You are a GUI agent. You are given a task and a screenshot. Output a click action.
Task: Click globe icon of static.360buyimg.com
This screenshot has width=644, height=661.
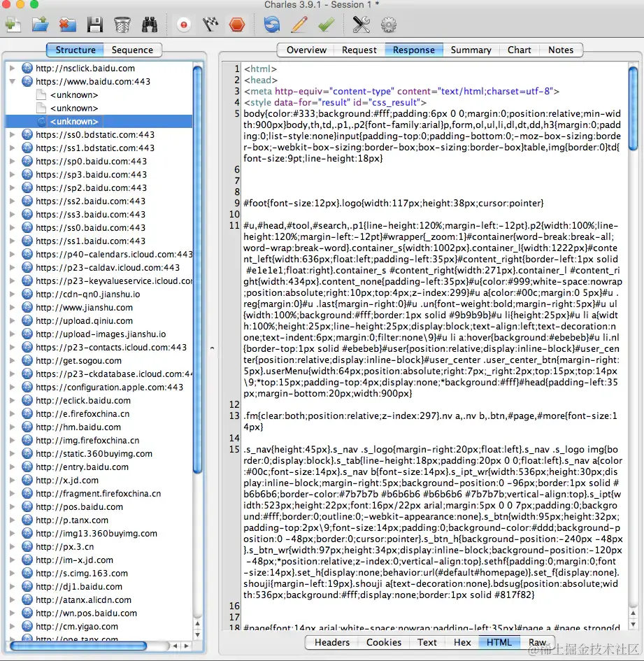point(27,453)
